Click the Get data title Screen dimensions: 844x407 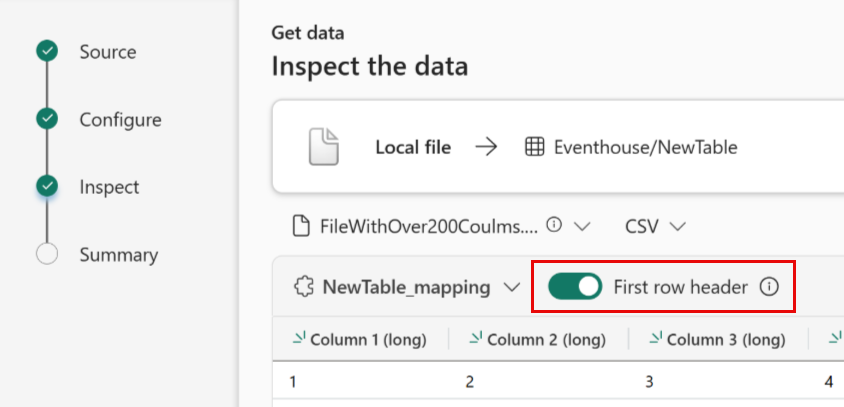(307, 33)
